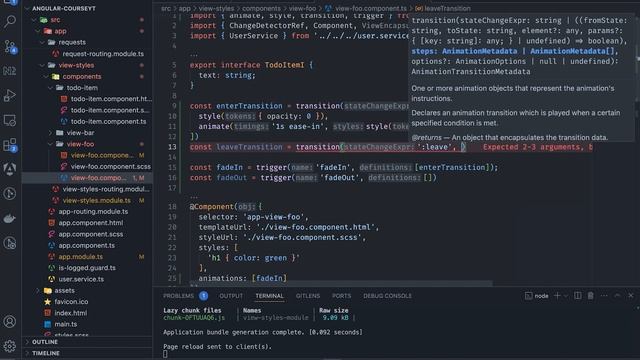
Task: Open the PORTS tab
Action: coord(342,296)
